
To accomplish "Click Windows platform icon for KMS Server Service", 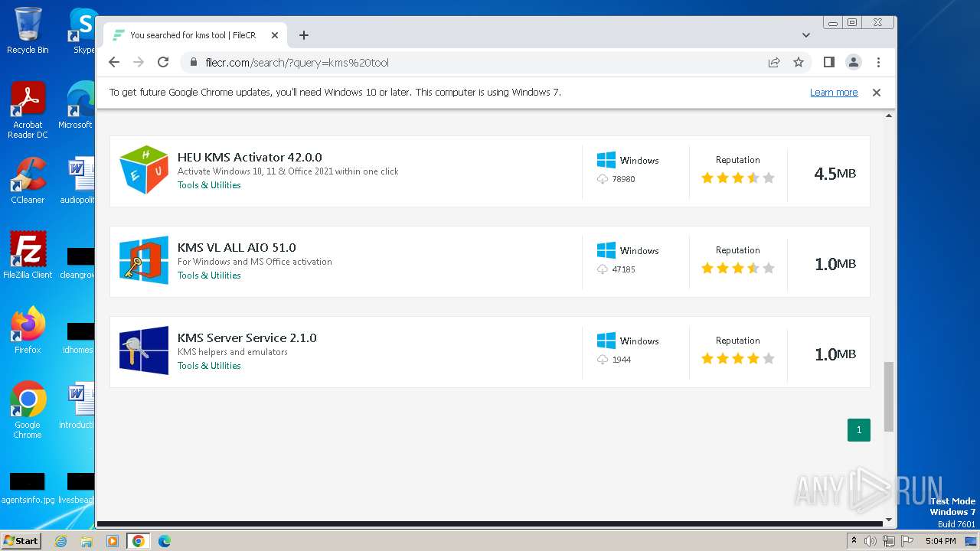I will [x=606, y=341].
